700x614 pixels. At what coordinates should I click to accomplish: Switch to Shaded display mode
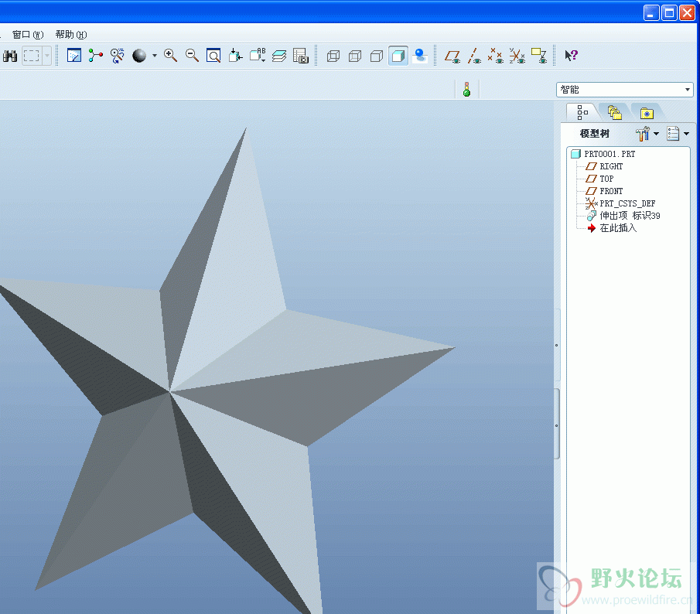(398, 56)
